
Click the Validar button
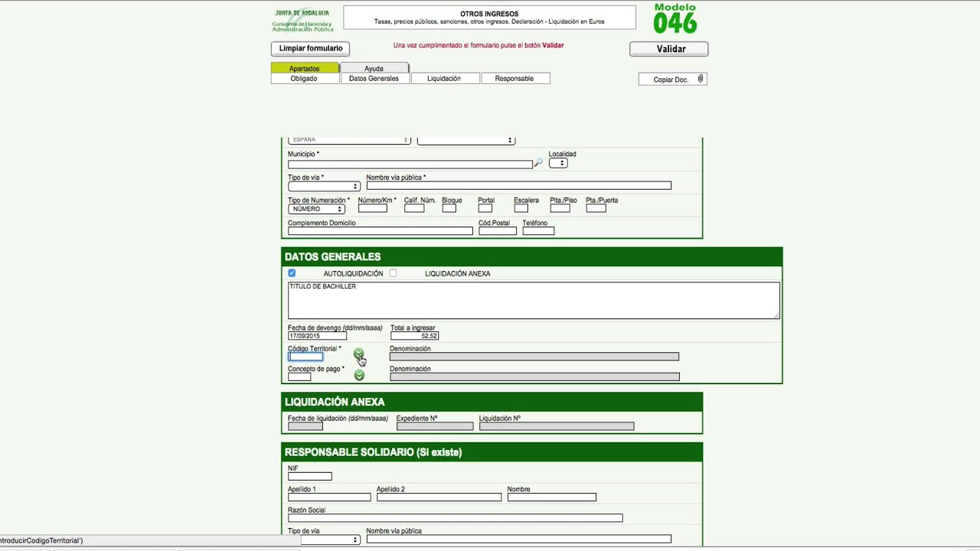(x=669, y=49)
